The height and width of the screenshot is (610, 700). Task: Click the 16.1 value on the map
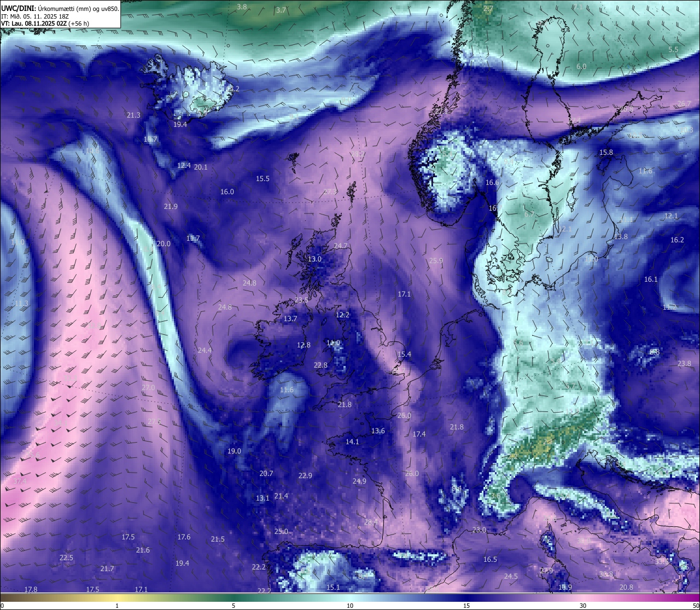click(x=651, y=279)
